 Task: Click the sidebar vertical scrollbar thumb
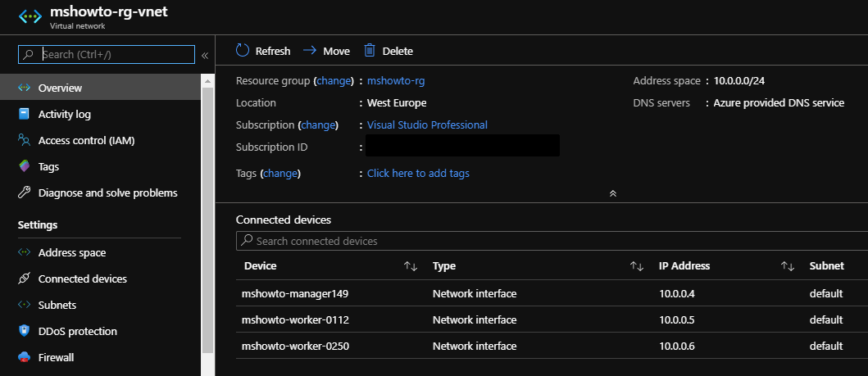pos(207,220)
